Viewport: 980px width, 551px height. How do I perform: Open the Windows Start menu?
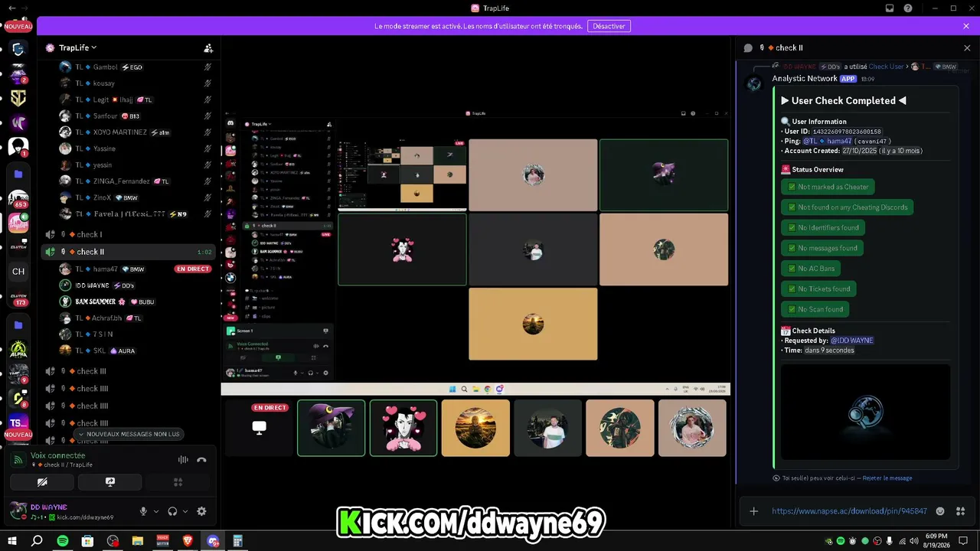[x=13, y=541]
